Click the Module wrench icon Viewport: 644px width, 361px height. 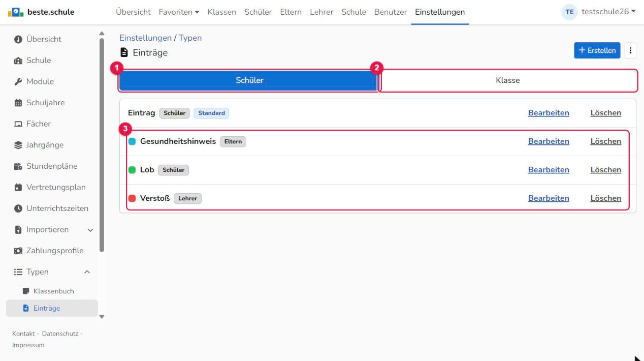point(17,81)
